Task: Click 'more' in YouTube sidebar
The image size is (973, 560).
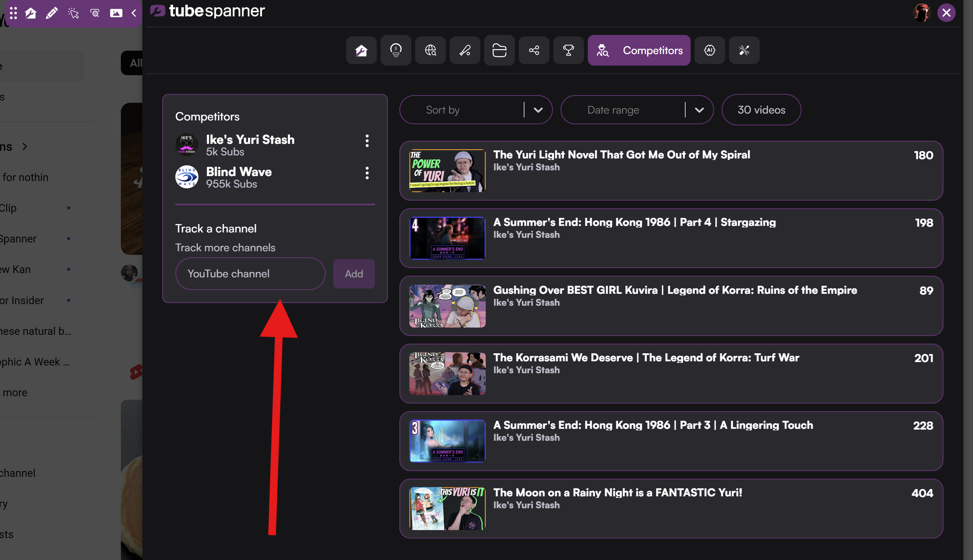Action: [x=15, y=393]
